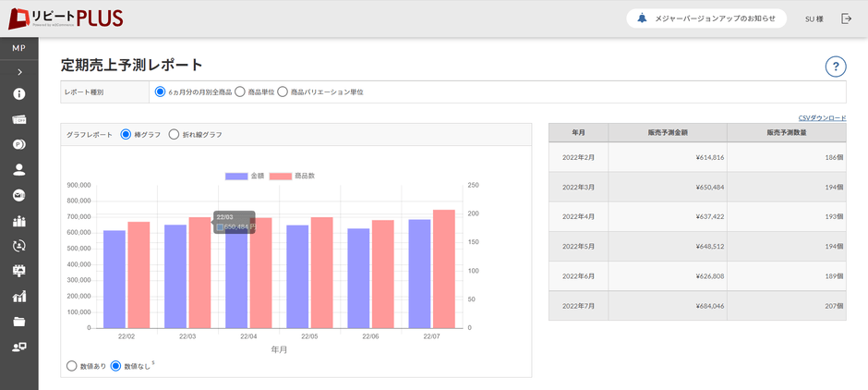
Task: Enable 数値あり option below chart
Action: (72, 366)
